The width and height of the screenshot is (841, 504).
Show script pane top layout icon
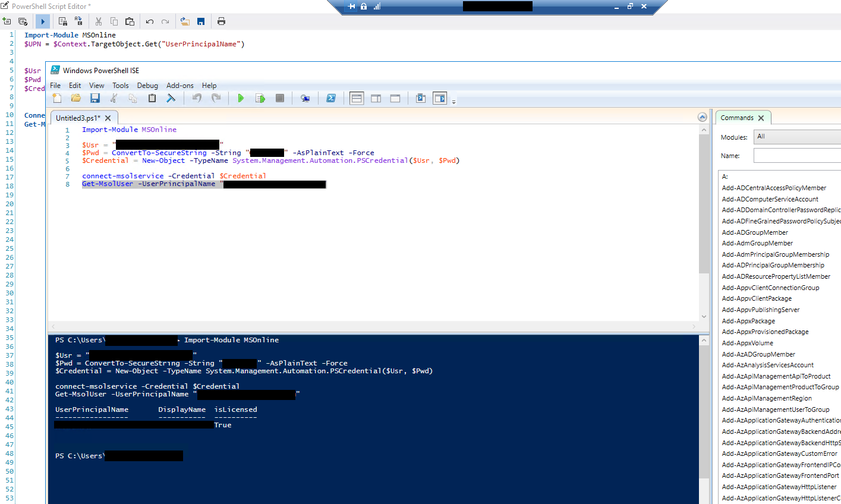(357, 98)
